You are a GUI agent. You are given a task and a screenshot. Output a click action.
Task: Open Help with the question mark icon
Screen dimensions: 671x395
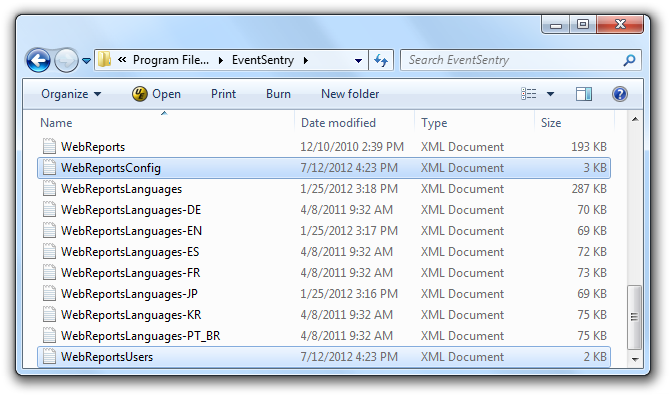click(x=620, y=94)
